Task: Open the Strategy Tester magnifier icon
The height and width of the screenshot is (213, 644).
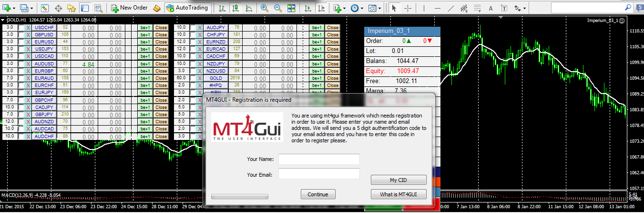Action: [x=98, y=8]
